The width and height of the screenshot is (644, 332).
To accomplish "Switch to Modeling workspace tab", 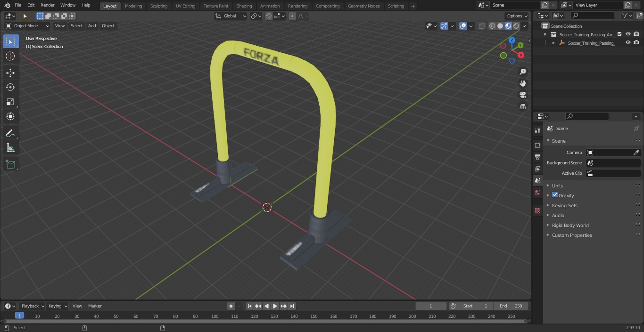I will pyautogui.click(x=133, y=6).
